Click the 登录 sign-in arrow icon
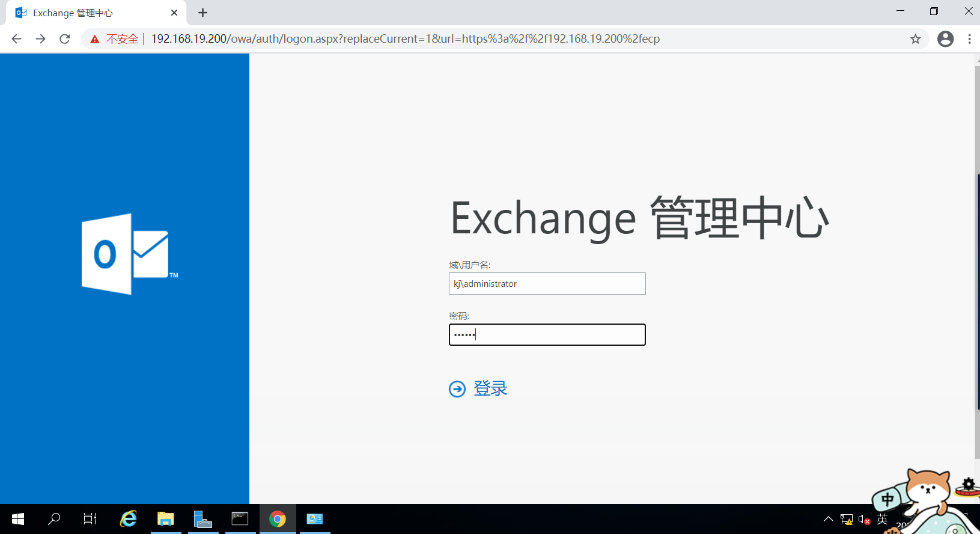980x534 pixels. coord(457,389)
